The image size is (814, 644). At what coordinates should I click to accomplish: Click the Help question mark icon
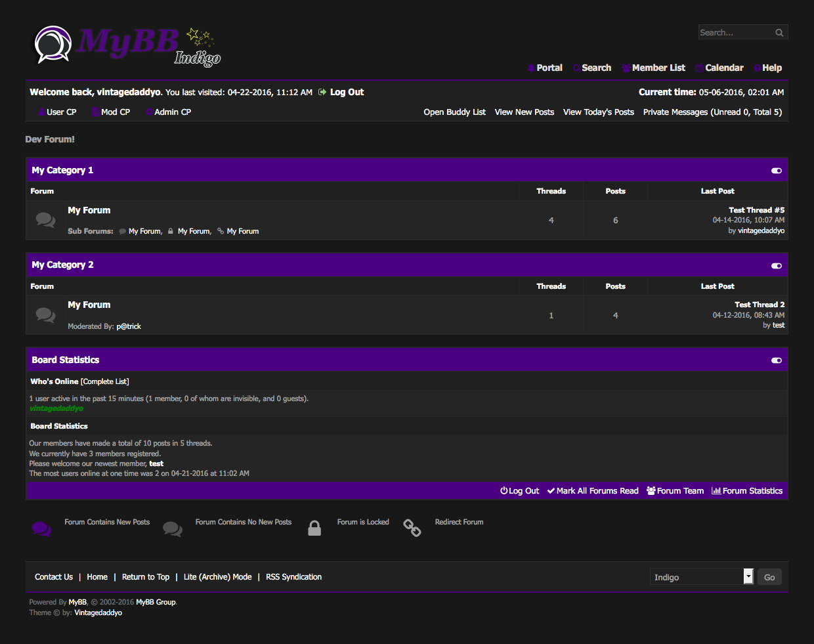coord(758,68)
